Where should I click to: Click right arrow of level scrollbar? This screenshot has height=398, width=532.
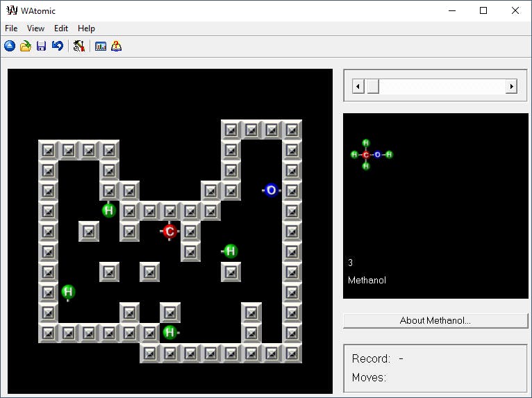[511, 86]
